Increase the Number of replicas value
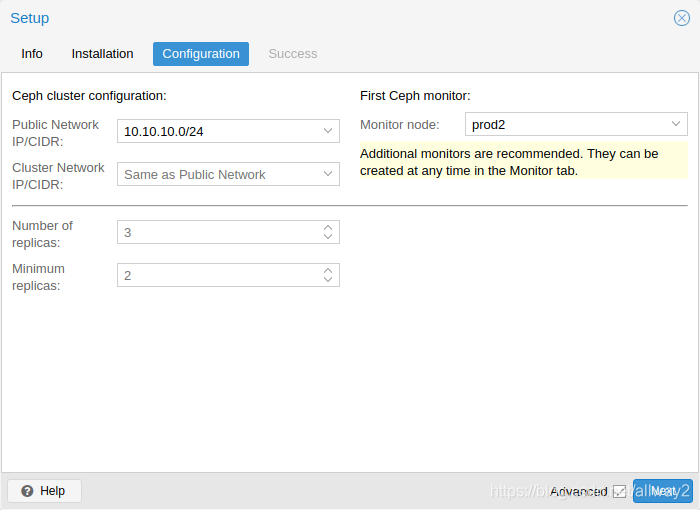This screenshot has height=510, width=700. [328, 227]
